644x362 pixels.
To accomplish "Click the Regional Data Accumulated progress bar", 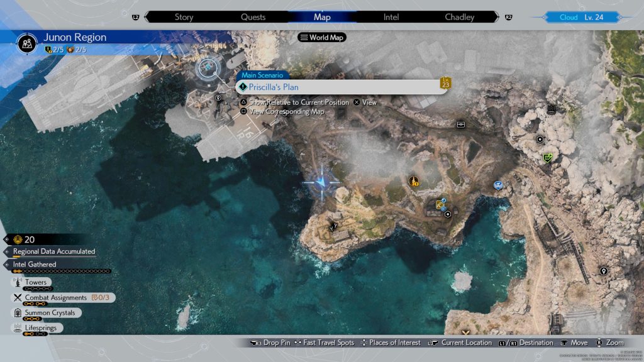I will click(x=53, y=252).
